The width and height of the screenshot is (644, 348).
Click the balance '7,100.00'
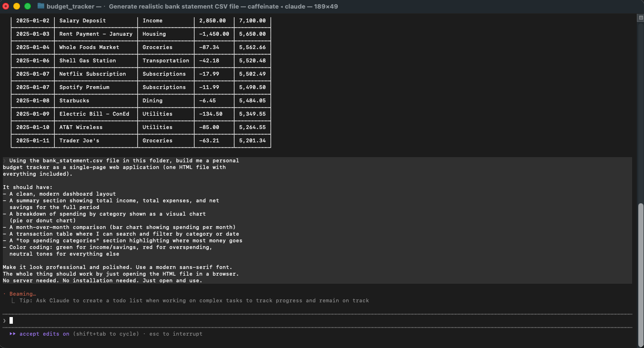point(253,20)
